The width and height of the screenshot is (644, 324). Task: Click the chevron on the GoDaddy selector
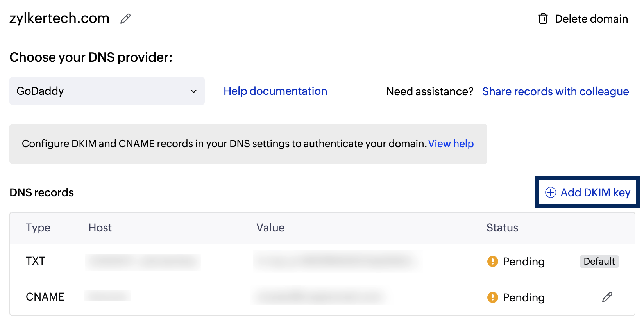coord(193,91)
